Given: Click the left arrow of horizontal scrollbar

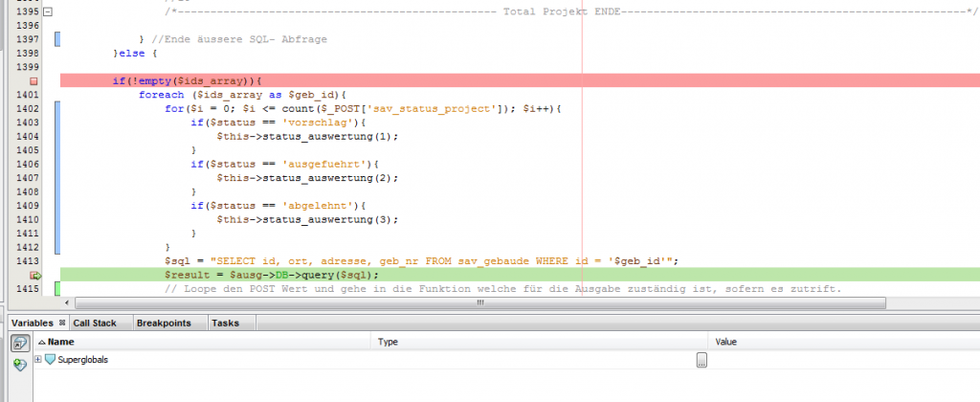Looking at the screenshot, I should [67, 302].
